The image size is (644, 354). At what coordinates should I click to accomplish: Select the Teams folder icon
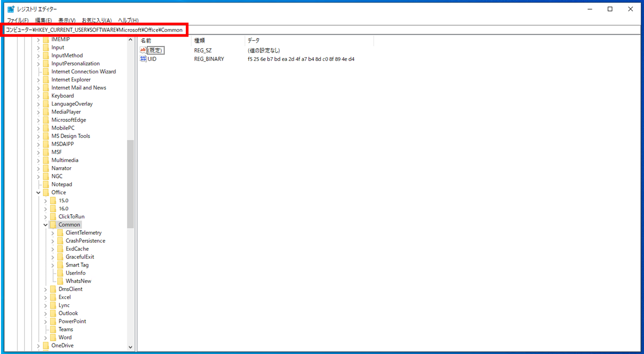[x=53, y=329]
